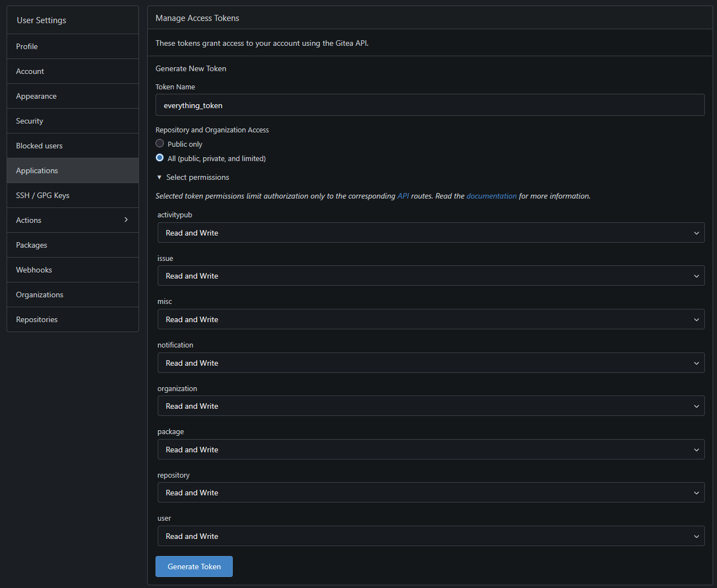
Task: Collapse the Select permissions triangle
Action: point(159,178)
